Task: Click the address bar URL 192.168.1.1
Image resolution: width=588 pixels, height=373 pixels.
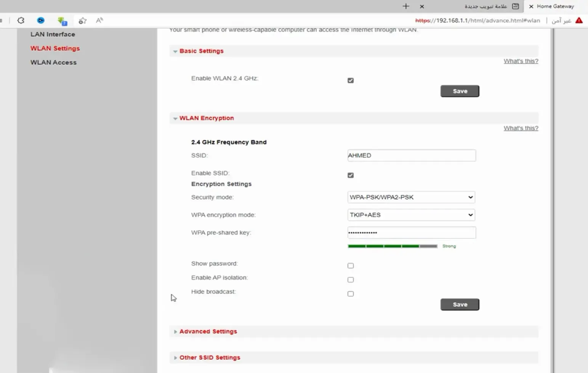Action: point(477,21)
